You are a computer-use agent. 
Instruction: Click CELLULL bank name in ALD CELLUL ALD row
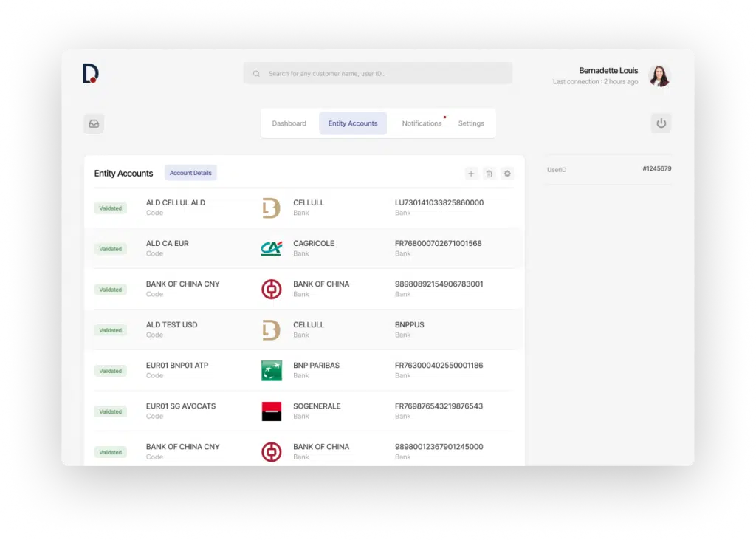pyautogui.click(x=309, y=202)
